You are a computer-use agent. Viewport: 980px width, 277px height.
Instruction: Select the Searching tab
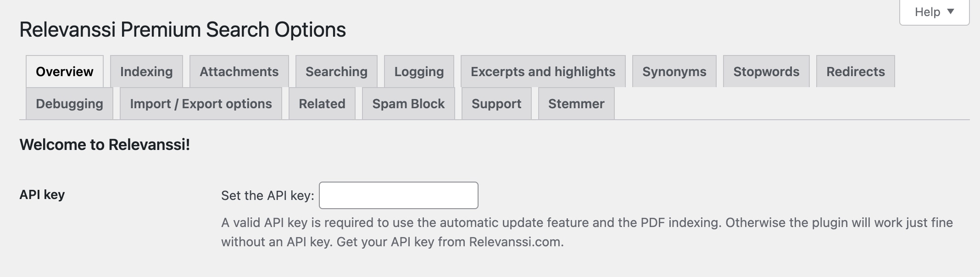point(336,72)
